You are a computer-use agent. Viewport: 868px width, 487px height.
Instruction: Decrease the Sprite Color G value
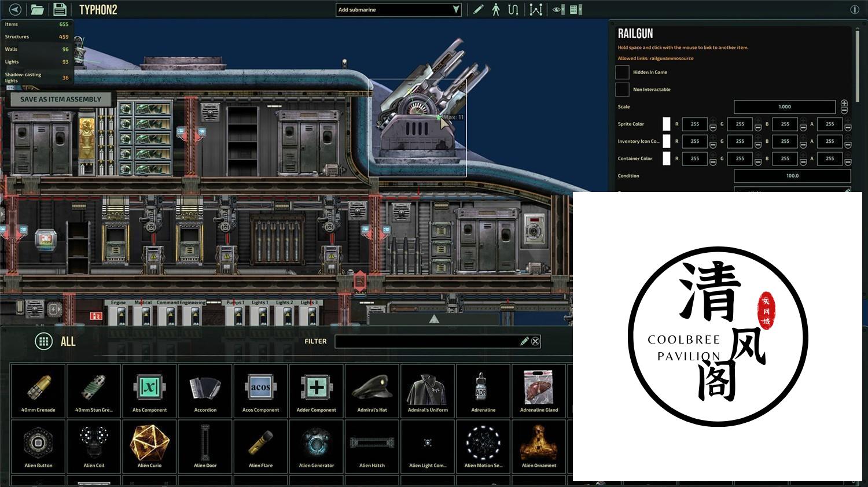[758, 128]
